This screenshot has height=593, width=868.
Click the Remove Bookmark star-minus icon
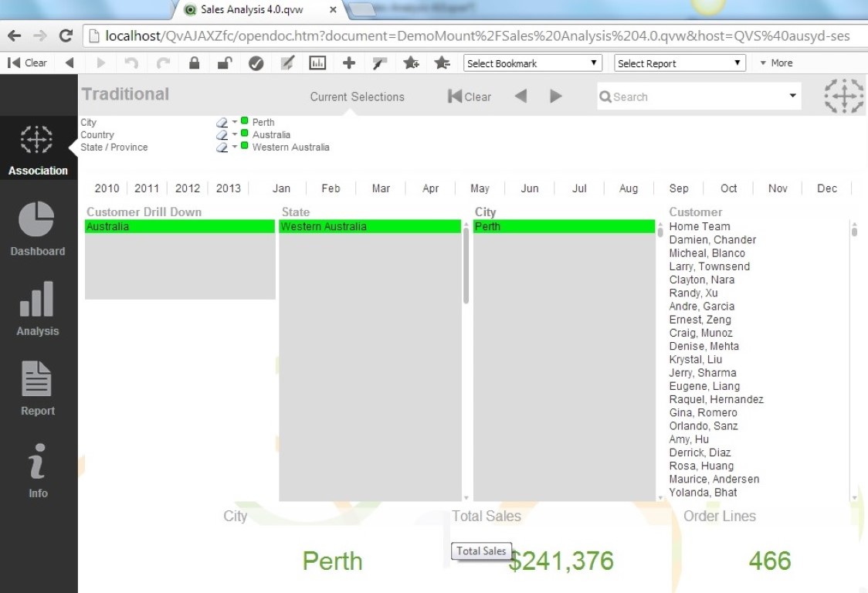point(442,63)
